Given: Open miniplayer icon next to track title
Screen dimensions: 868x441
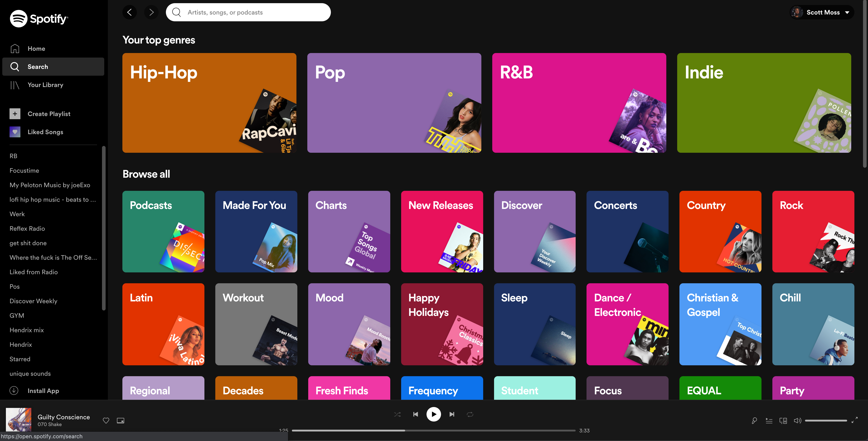Looking at the screenshot, I should click(120, 420).
